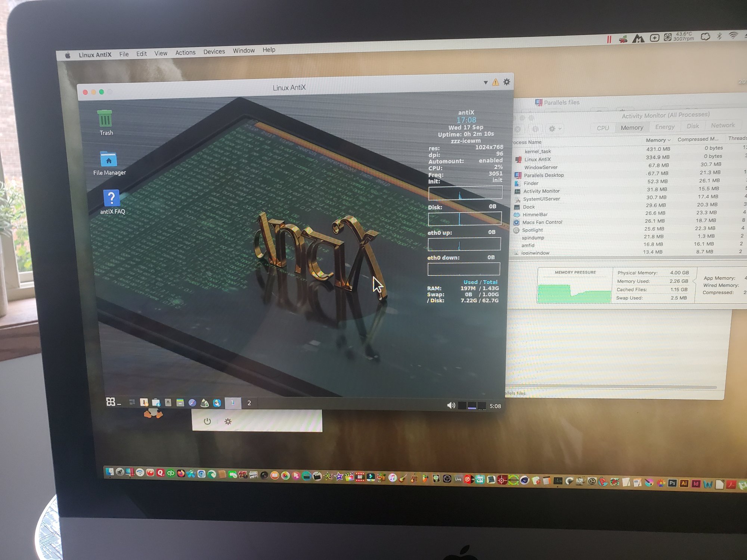Open the Devices menu
The image size is (747, 560).
[214, 52]
